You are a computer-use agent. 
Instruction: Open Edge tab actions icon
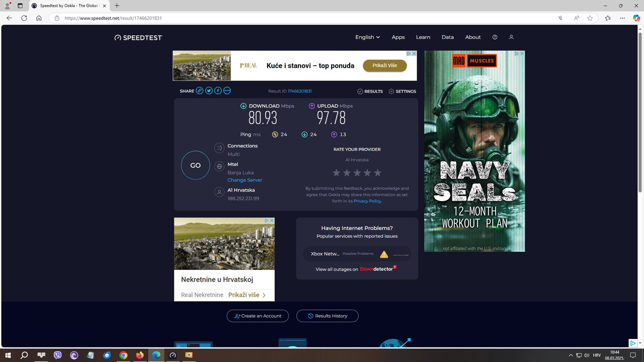[x=20, y=6]
